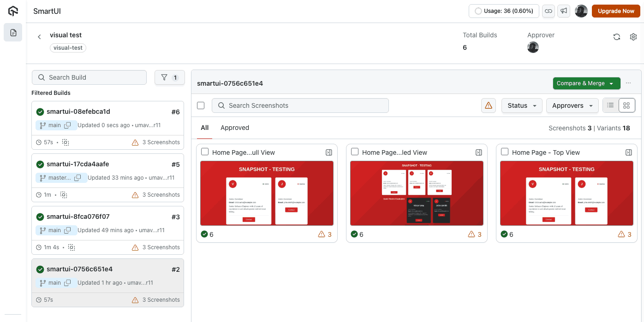This screenshot has height=322, width=644.
Task: Open the filter icon next to Search Build
Action: pos(169,77)
